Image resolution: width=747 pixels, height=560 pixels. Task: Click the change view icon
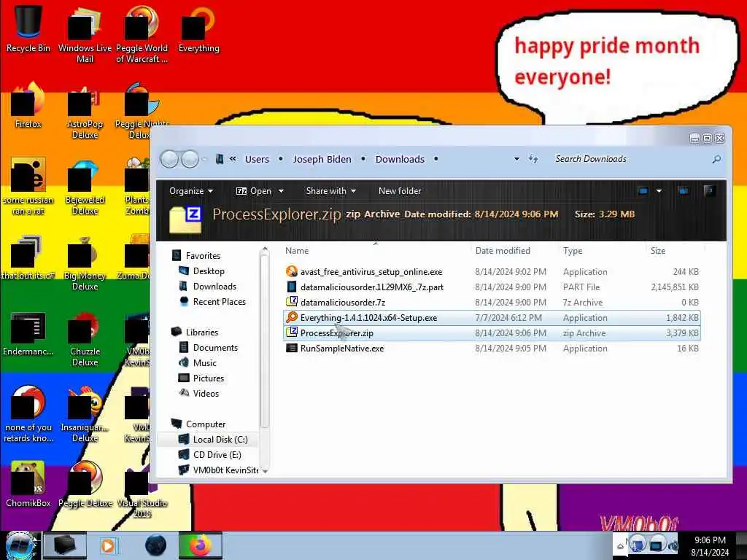click(643, 191)
